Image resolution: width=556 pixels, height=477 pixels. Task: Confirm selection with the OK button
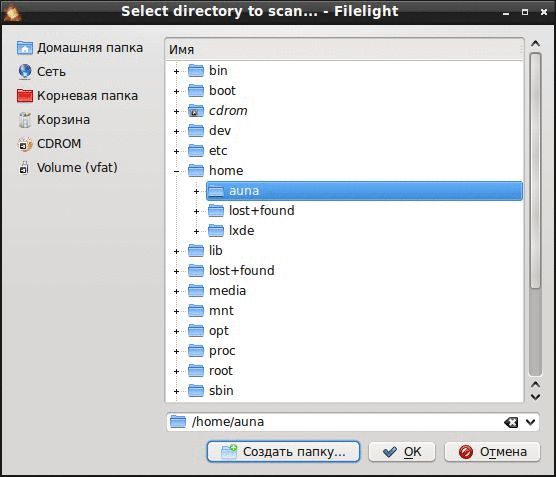[402, 452]
